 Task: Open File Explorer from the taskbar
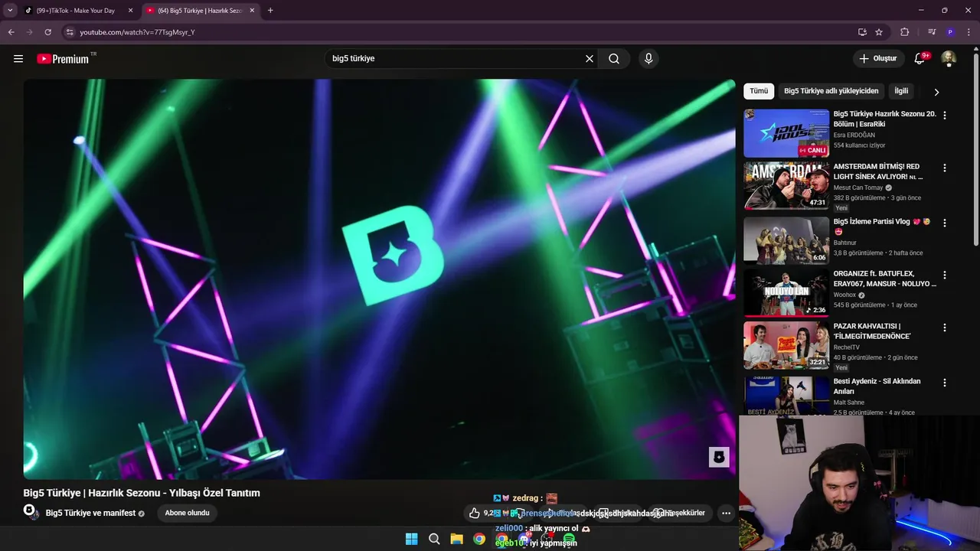coord(456,539)
